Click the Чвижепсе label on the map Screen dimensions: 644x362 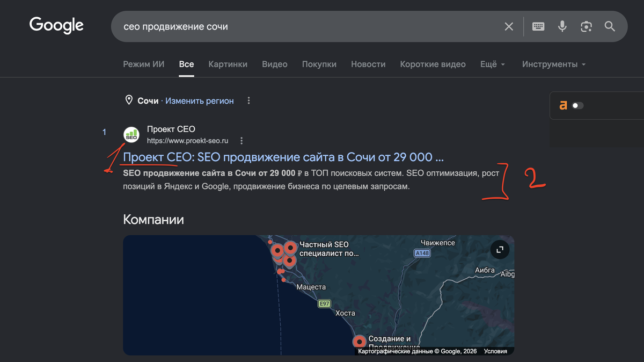(438, 243)
